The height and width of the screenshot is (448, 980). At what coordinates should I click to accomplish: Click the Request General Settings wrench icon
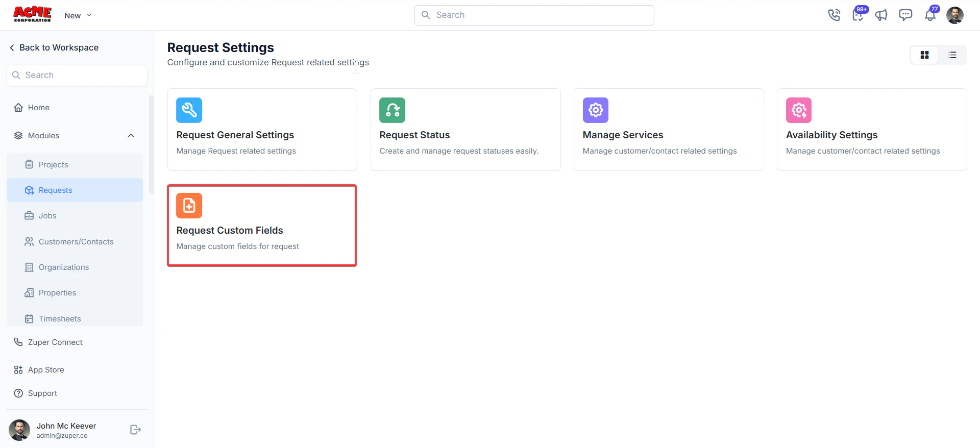click(x=189, y=110)
